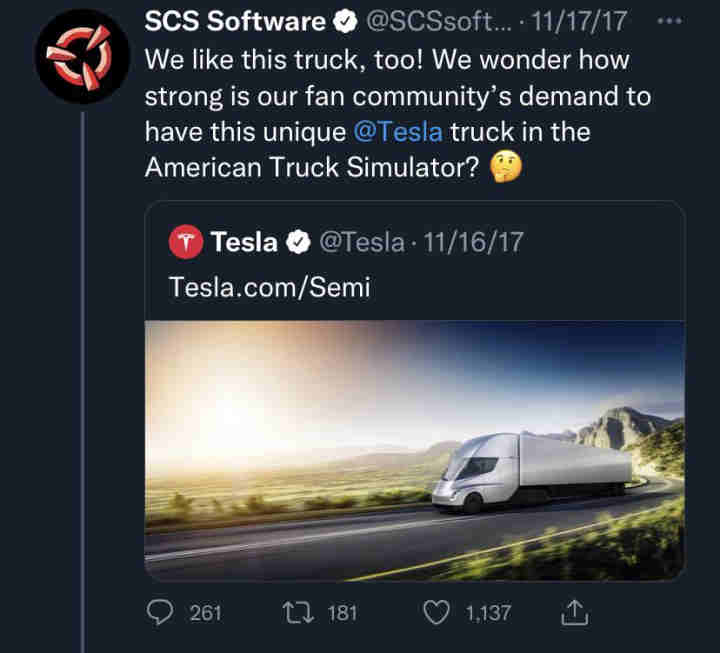Click the @Tesla handle in quoted tweet

[x=358, y=242]
